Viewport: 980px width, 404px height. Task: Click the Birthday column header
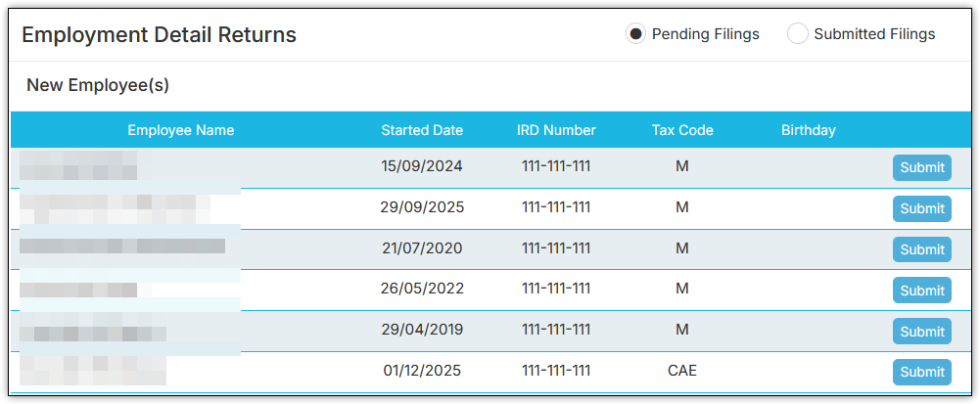pyautogui.click(x=809, y=130)
